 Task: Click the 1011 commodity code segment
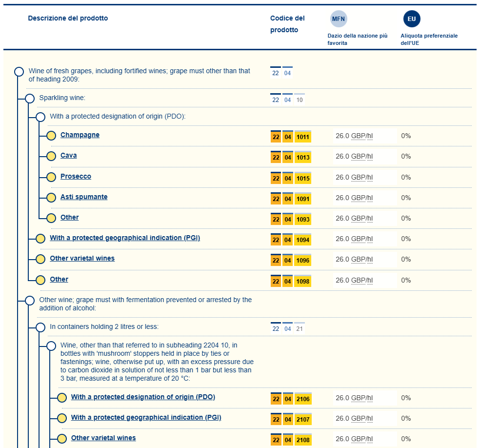tap(303, 137)
